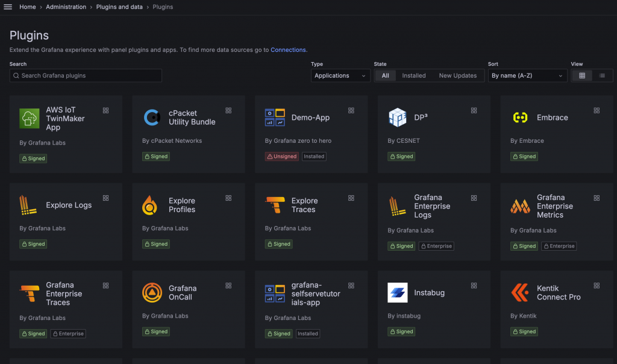Click app-type icon on Explore Traces card
The height and width of the screenshot is (364, 617).
point(351,198)
